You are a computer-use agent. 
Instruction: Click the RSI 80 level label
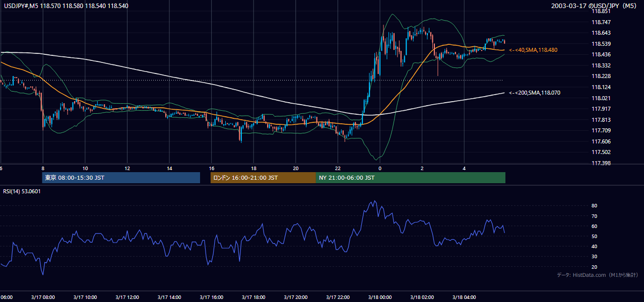coord(594,206)
